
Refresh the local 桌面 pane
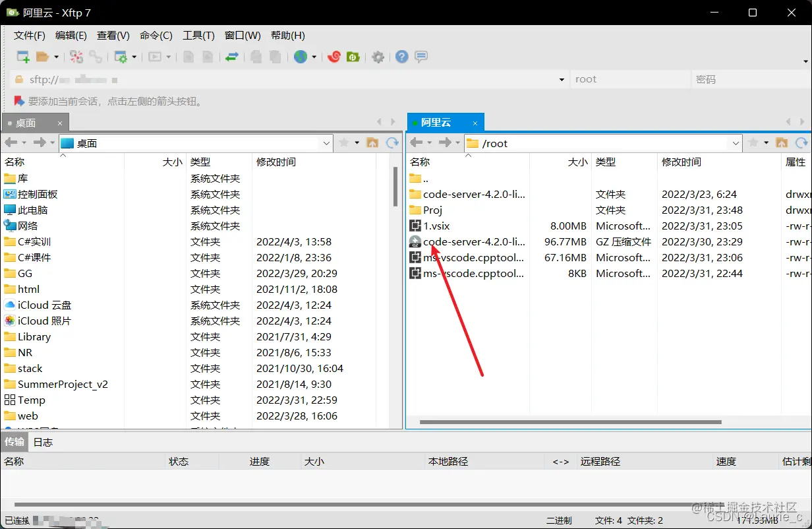point(392,142)
